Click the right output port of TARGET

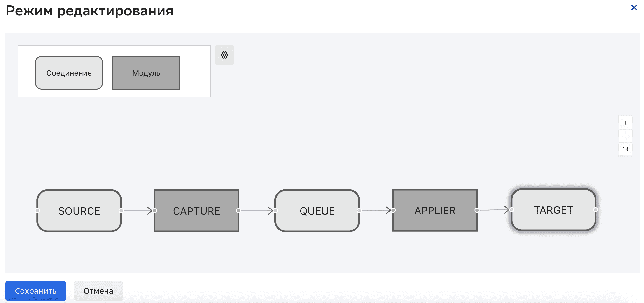(595, 210)
